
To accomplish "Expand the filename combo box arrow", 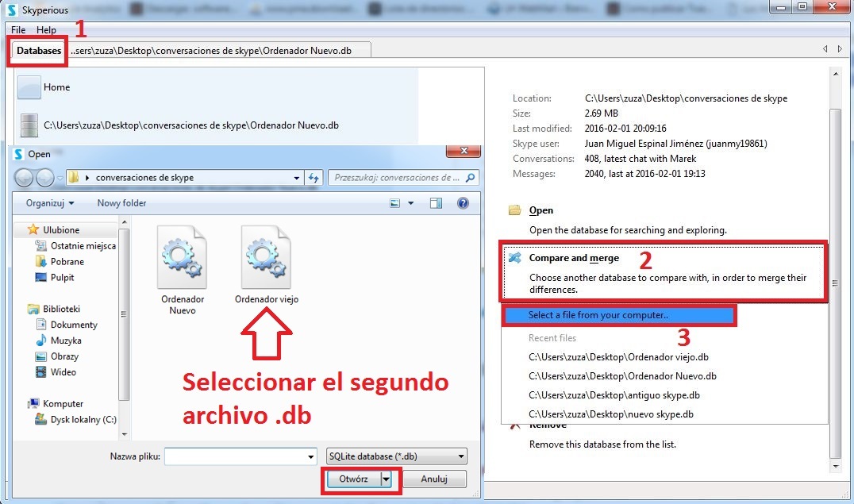I will pos(311,456).
